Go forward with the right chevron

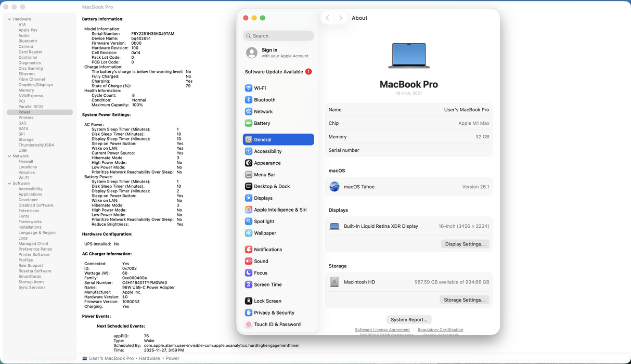tap(340, 18)
